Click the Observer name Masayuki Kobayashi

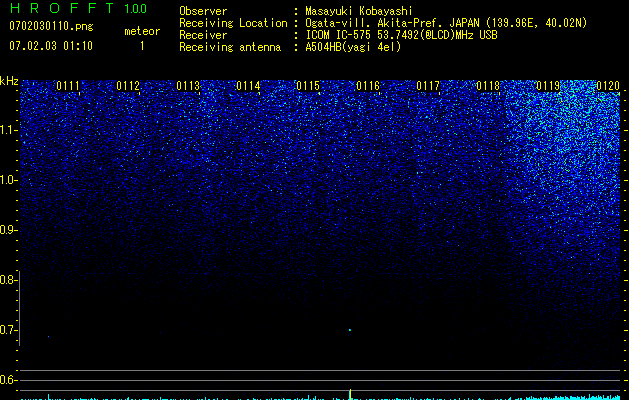359,11
